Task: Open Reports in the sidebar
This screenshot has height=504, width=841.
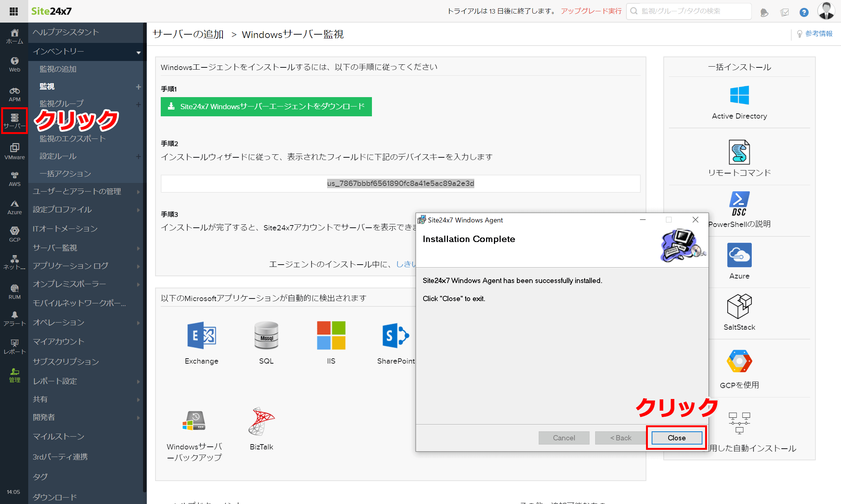Action: pos(14,347)
